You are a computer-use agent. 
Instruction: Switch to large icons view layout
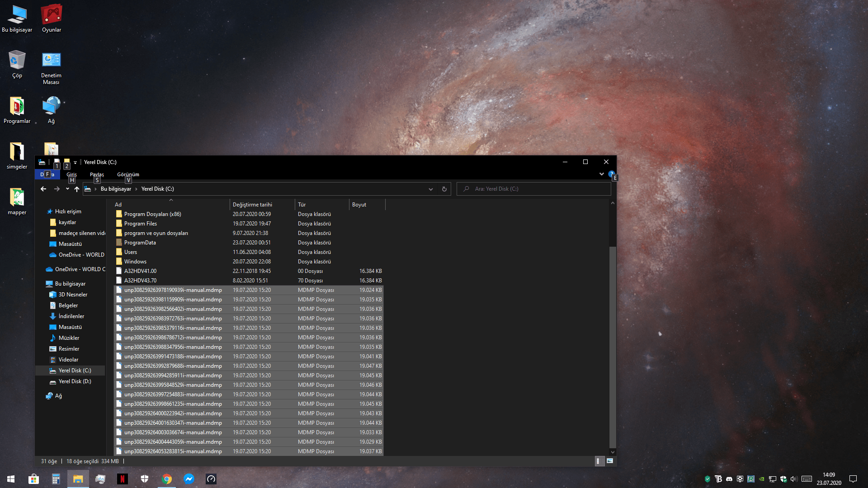(610, 461)
